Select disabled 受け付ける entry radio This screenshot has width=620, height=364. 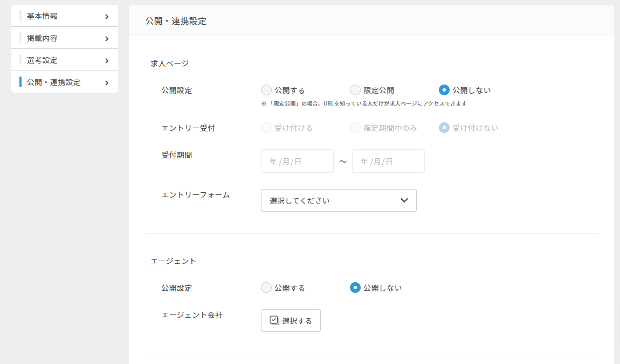click(266, 128)
